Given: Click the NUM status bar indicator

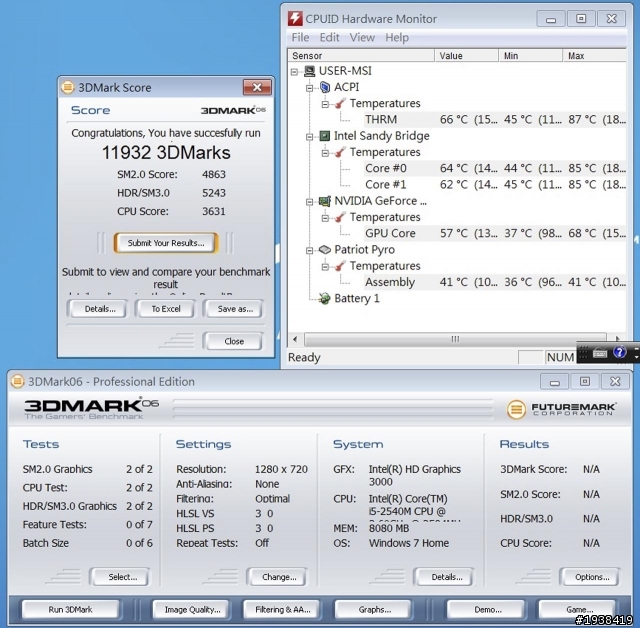Looking at the screenshot, I should pyautogui.click(x=560, y=357).
